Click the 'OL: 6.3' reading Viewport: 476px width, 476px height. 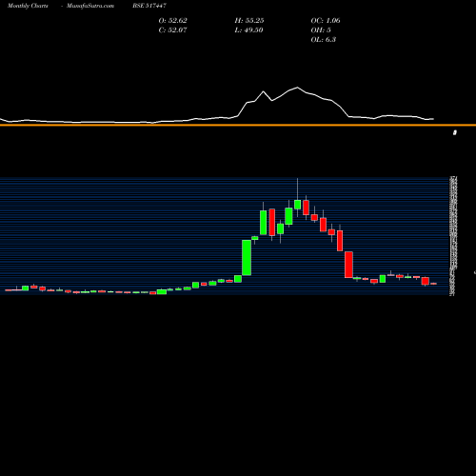pos(324,40)
